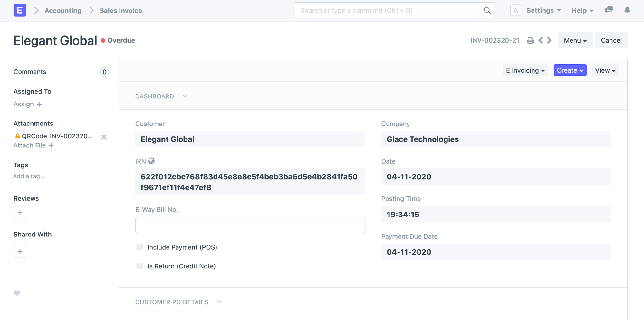Click the search magnifier icon

click(x=487, y=11)
